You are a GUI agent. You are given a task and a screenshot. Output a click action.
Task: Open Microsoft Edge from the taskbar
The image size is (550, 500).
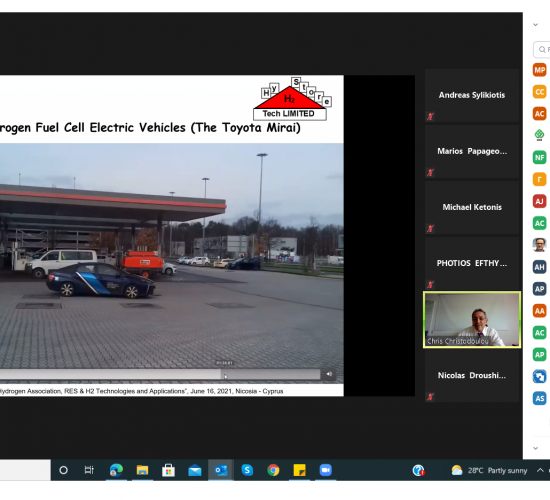click(x=116, y=470)
